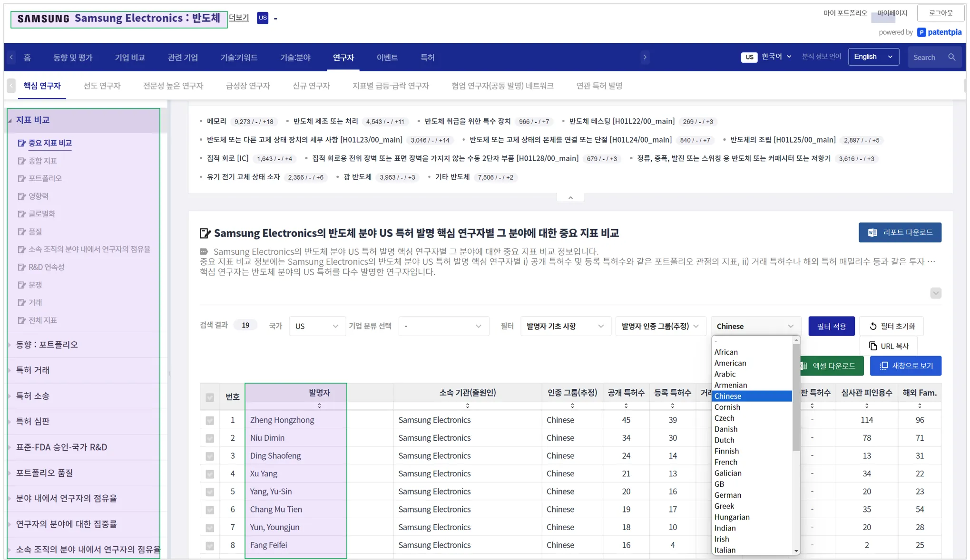Select French in the ethnicity list
Screen dimensions: 970x560
[725, 462]
